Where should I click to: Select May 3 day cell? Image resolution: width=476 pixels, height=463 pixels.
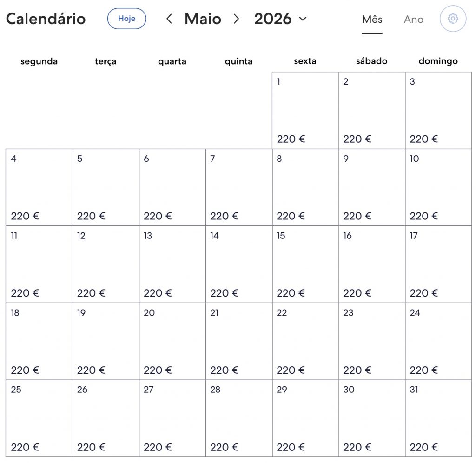click(x=438, y=111)
